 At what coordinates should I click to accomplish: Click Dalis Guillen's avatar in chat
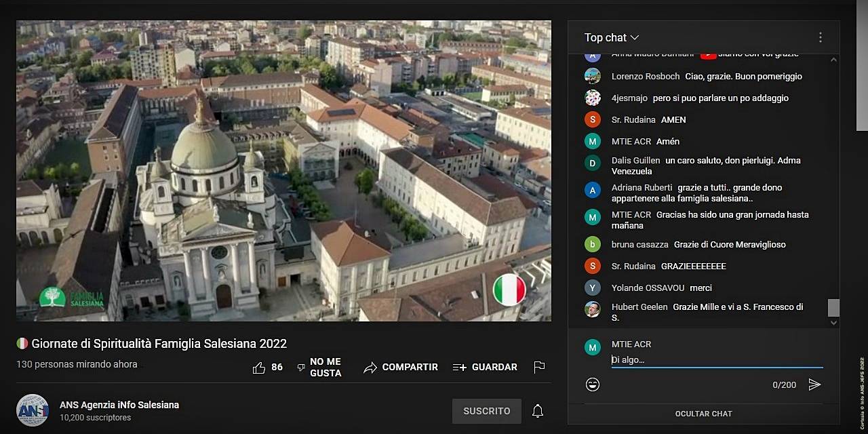pyautogui.click(x=593, y=163)
